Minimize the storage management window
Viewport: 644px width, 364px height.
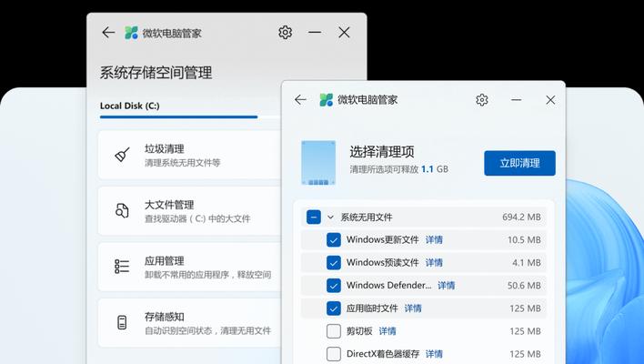(315, 33)
